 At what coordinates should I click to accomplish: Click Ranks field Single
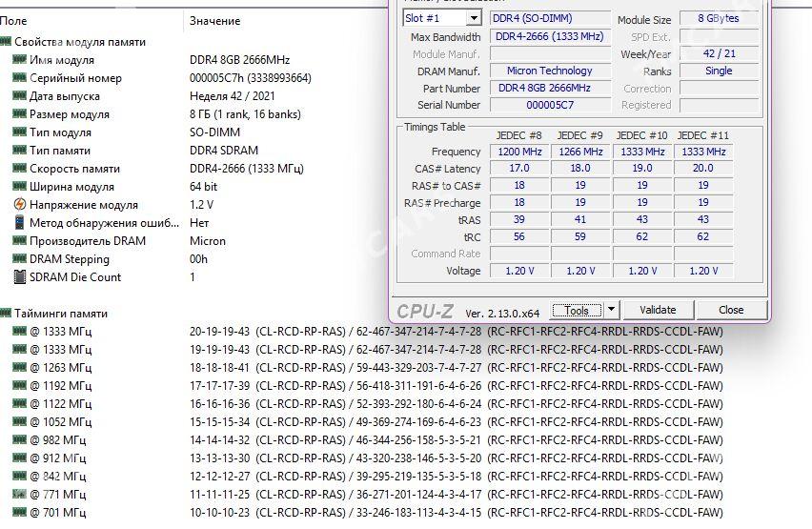[x=719, y=71]
